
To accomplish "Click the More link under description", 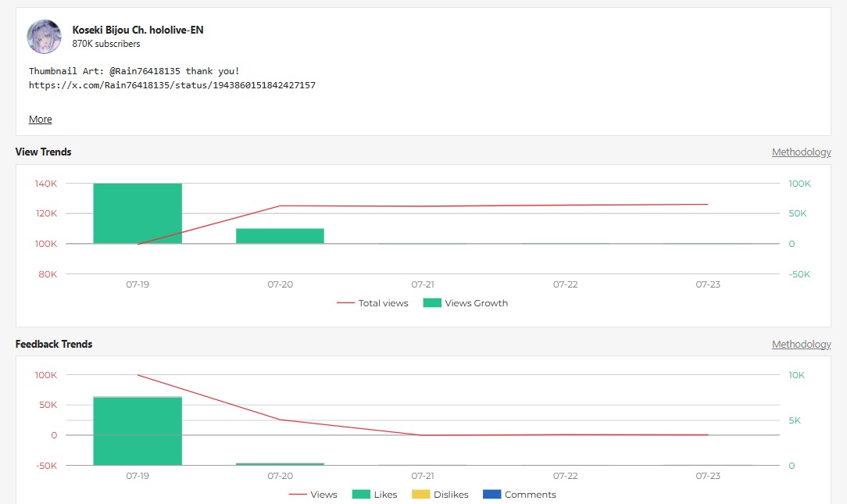I will pyautogui.click(x=41, y=119).
